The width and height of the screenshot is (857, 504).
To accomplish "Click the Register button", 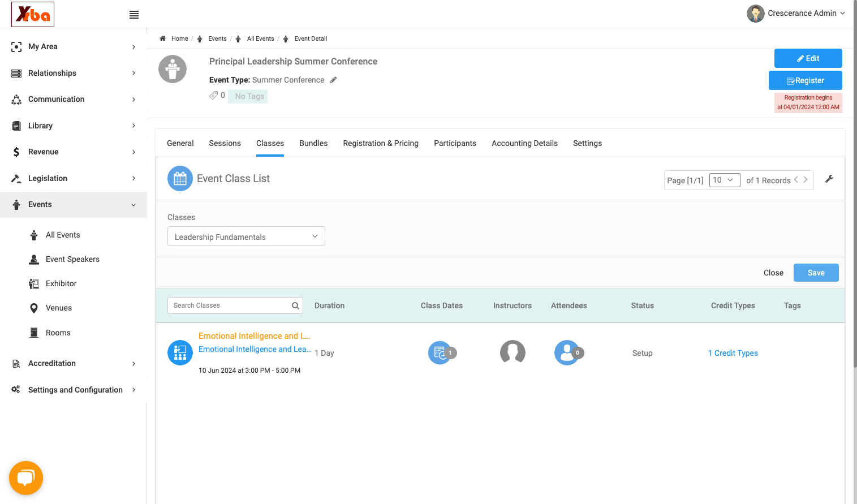I will coord(806,80).
